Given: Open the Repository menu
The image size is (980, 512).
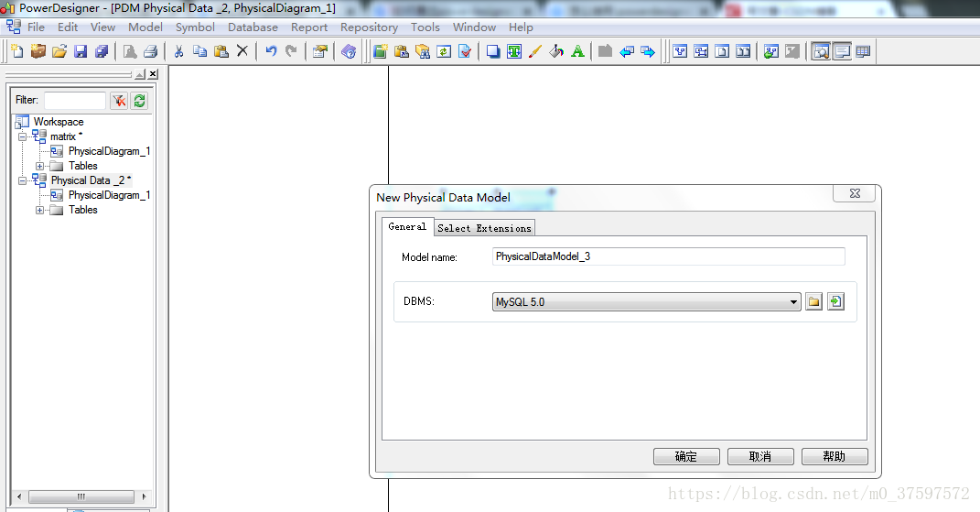Looking at the screenshot, I should click(369, 27).
